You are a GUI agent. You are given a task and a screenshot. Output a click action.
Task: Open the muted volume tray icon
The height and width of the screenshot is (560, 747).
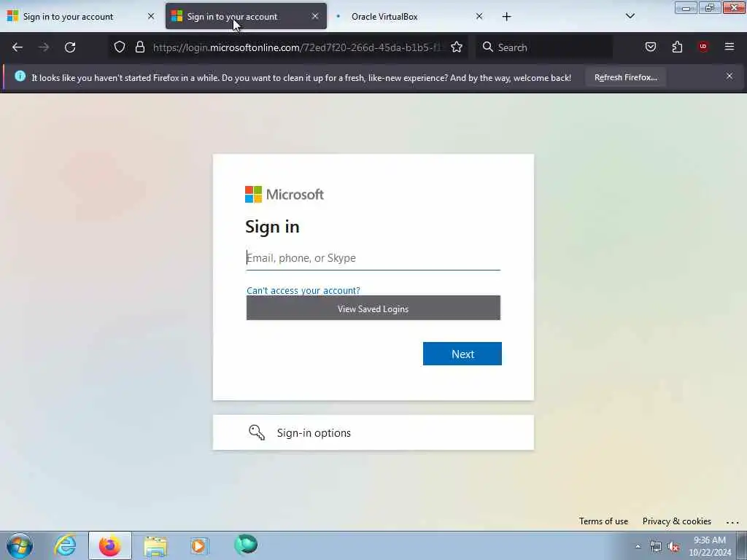pyautogui.click(x=673, y=547)
